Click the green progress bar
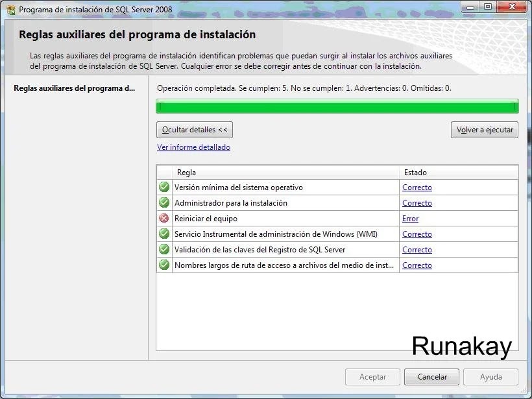The image size is (532, 399). [x=337, y=106]
